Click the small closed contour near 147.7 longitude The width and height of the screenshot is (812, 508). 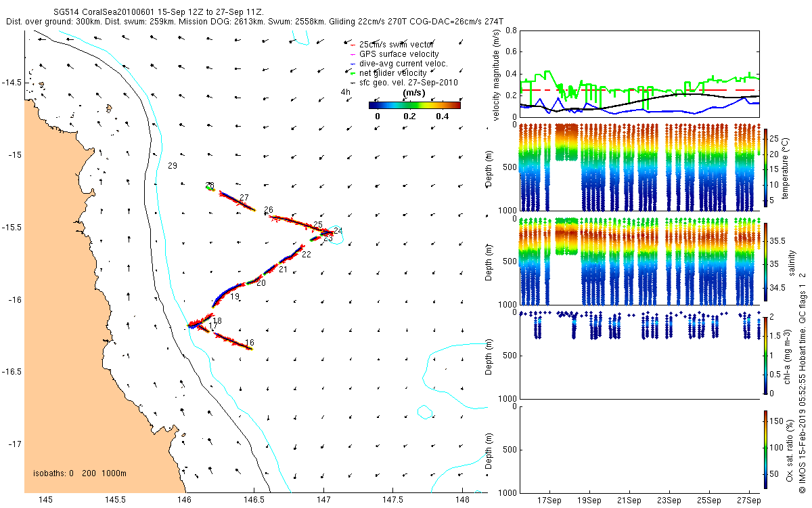424,412
